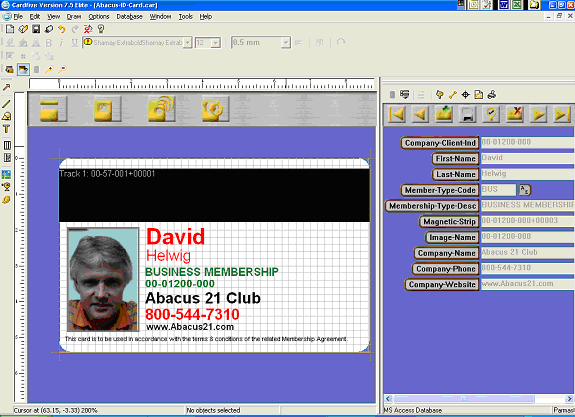Go to last database record
This screenshot has height=417, width=575.
[x=562, y=114]
